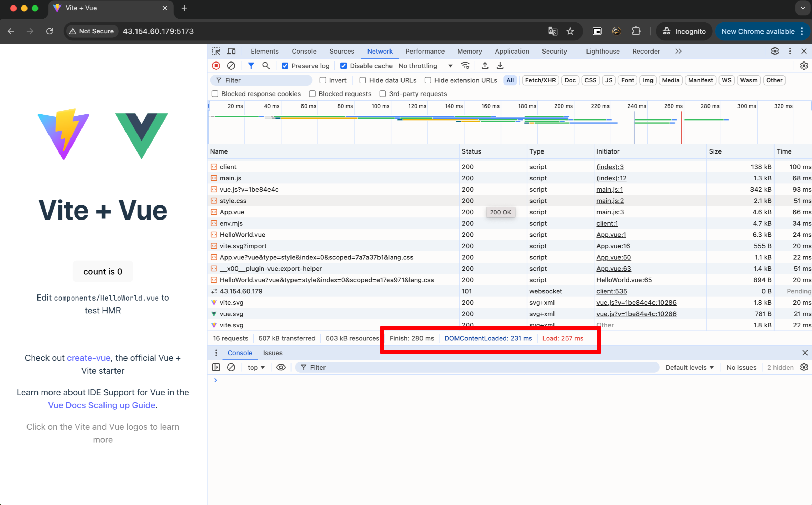Click the translate page icon

tap(552, 31)
